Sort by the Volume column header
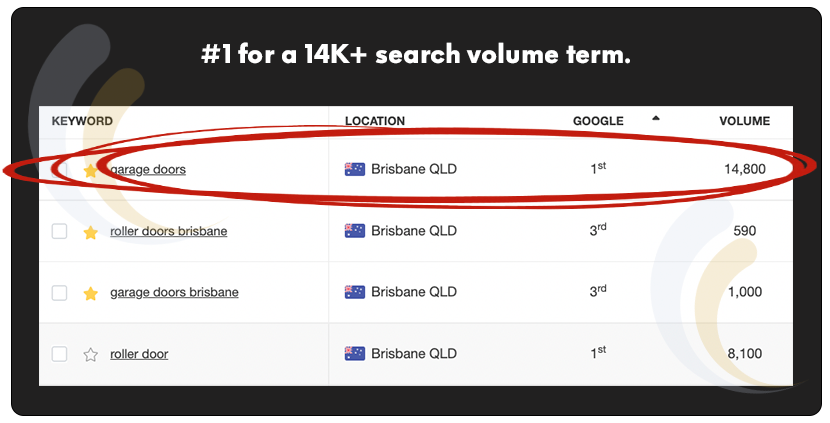The width and height of the screenshot is (830, 423). [x=744, y=121]
